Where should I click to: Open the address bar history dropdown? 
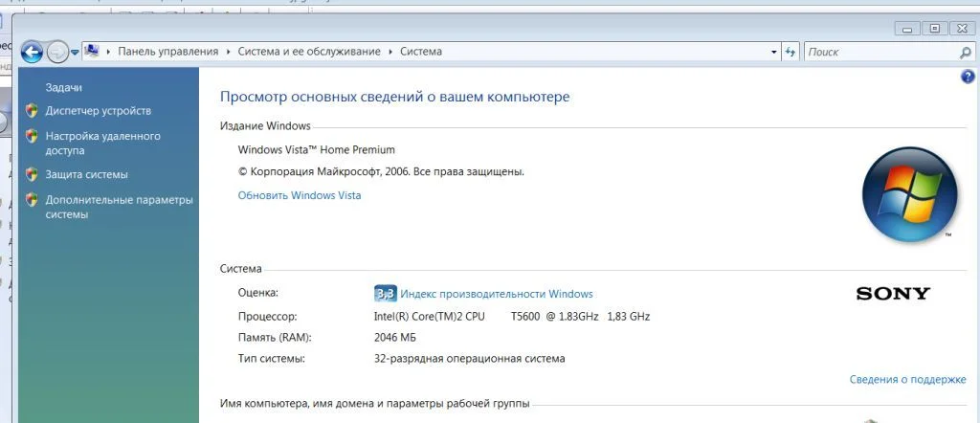pos(774,52)
